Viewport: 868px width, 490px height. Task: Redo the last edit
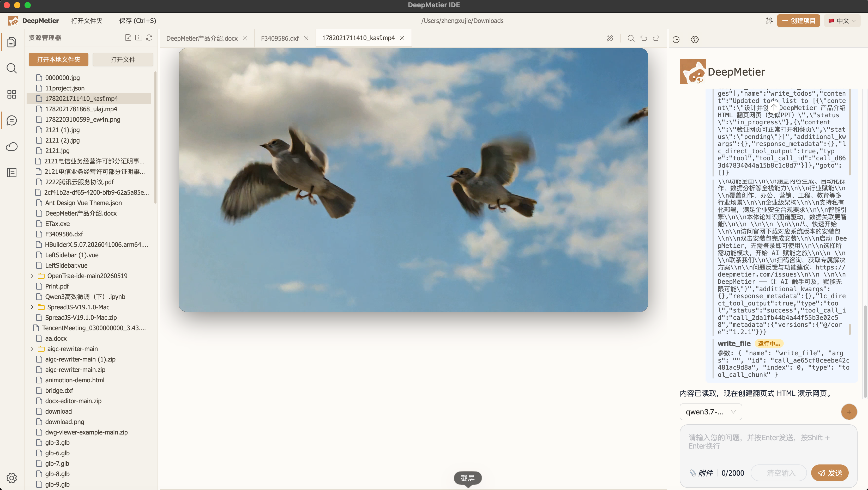click(x=656, y=38)
